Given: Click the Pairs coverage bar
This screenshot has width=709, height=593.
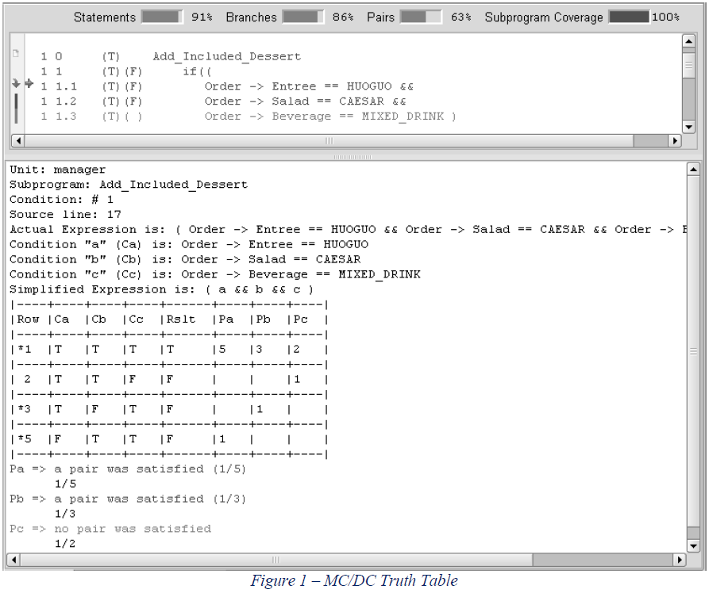Looking at the screenshot, I should [421, 17].
